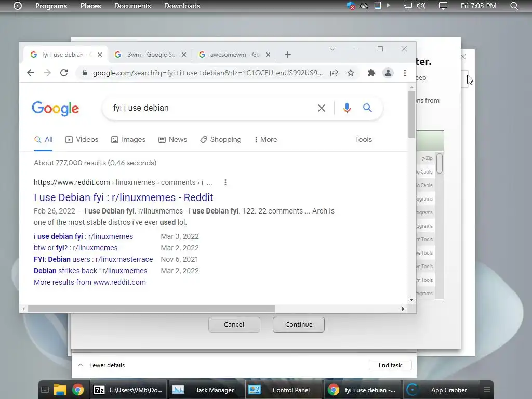Image resolution: width=532 pixels, height=399 pixels.
Task: Click the show desktop icon at taskbar left
Action: [45, 390]
